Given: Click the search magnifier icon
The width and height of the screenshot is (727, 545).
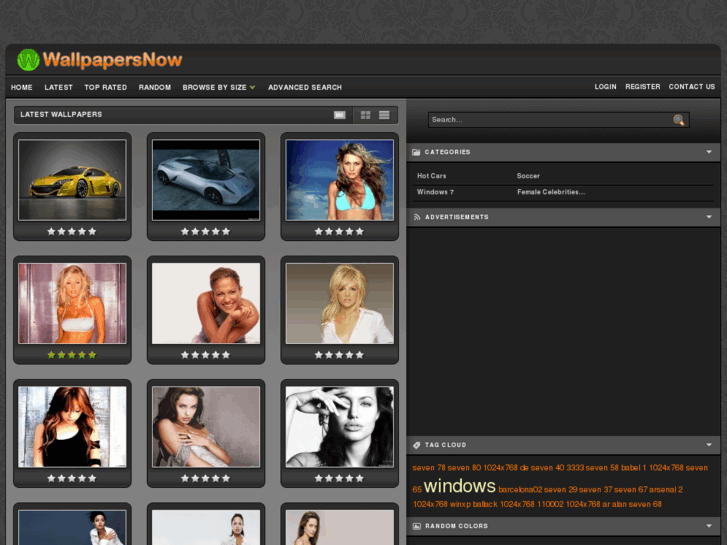Looking at the screenshot, I should click(678, 120).
